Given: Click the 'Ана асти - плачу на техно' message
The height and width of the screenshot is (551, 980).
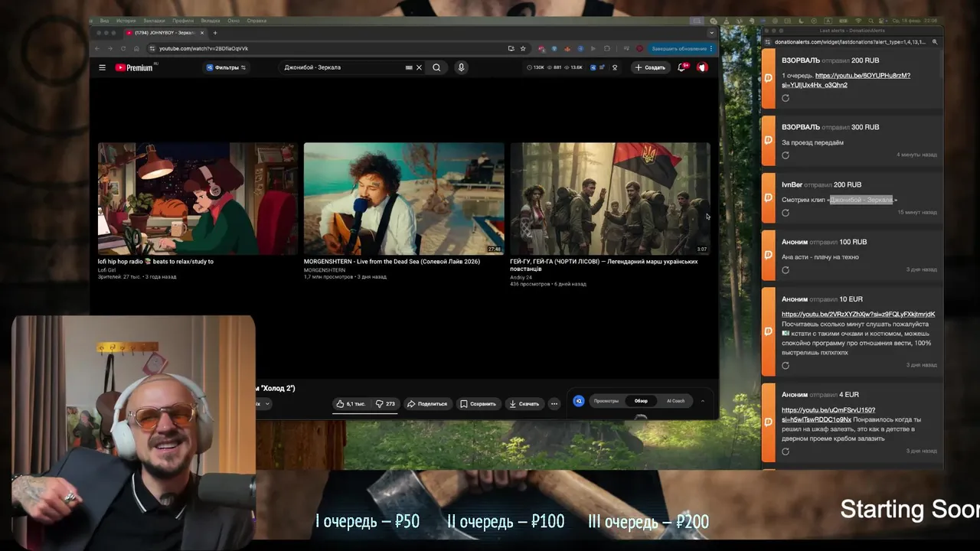Looking at the screenshot, I should [820, 257].
